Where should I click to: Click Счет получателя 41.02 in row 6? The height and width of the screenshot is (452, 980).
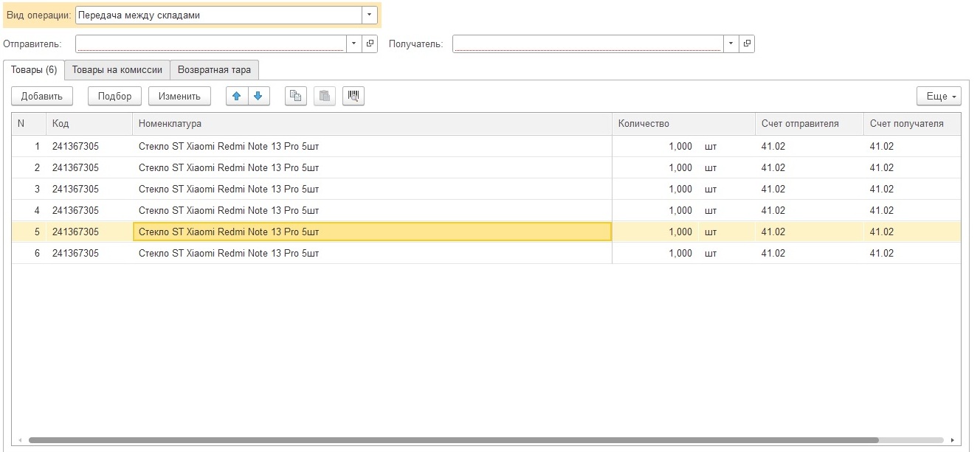882,253
